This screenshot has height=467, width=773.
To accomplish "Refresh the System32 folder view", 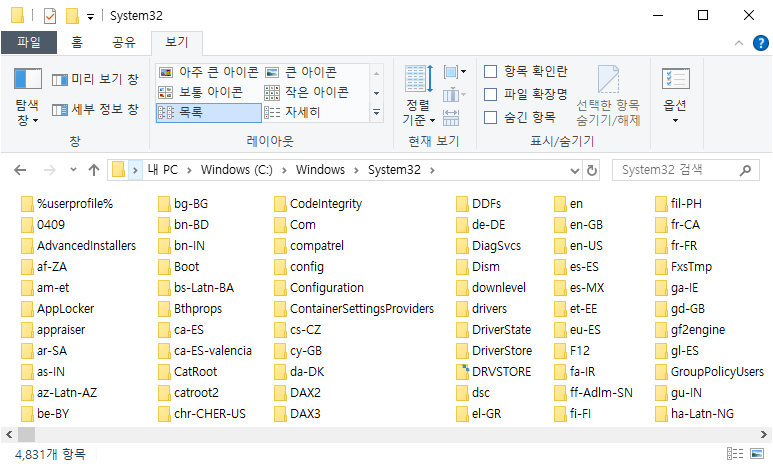I will click(592, 171).
